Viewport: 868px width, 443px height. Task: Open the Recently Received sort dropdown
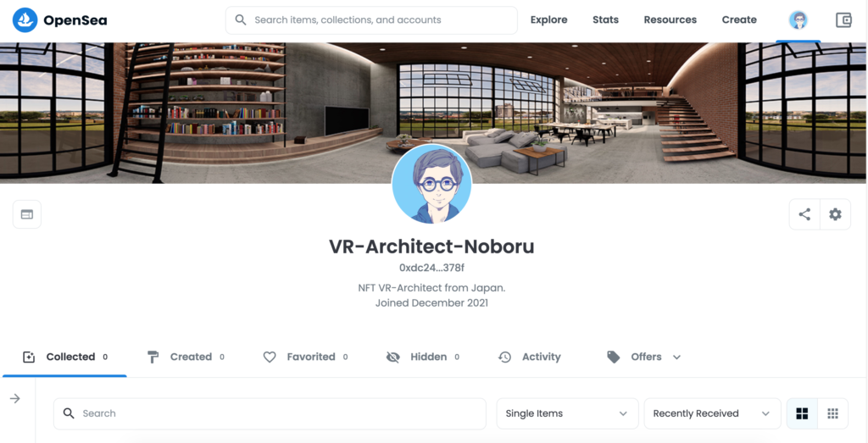click(x=712, y=413)
